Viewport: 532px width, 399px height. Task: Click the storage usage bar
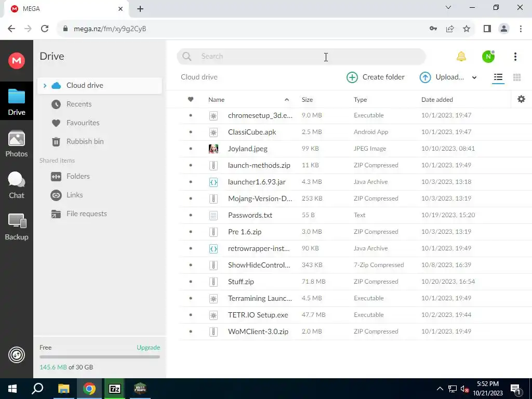pyautogui.click(x=100, y=357)
